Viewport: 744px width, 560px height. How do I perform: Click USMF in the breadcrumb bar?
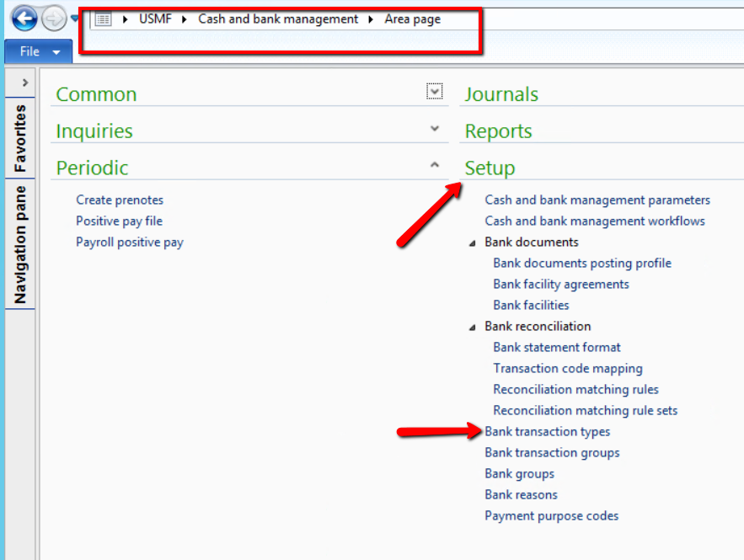(155, 19)
